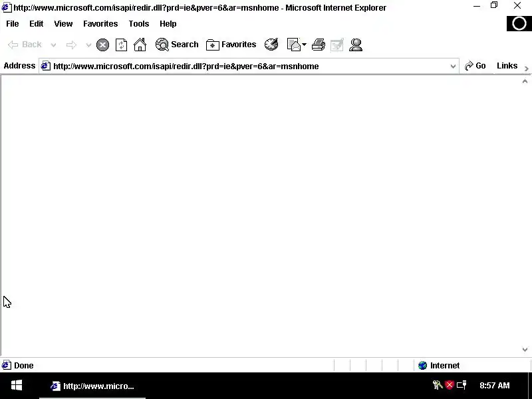532x399 pixels.
Task: Click the Links toolbar label
Action: [x=507, y=66]
